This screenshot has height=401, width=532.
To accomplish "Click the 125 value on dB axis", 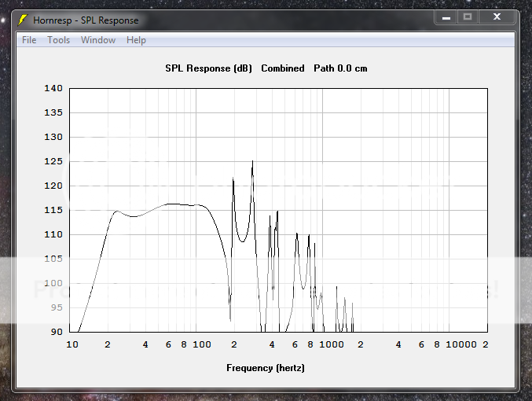I will pos(53,161).
